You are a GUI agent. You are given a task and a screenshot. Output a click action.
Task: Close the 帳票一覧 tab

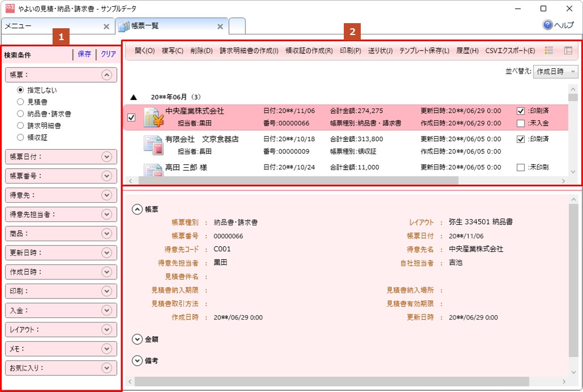coord(220,27)
